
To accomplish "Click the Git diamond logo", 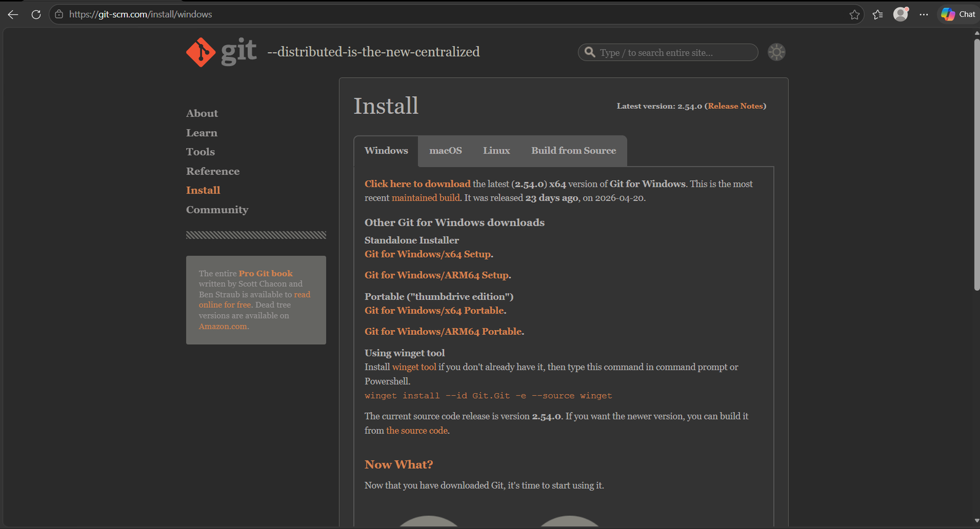I will (201, 52).
